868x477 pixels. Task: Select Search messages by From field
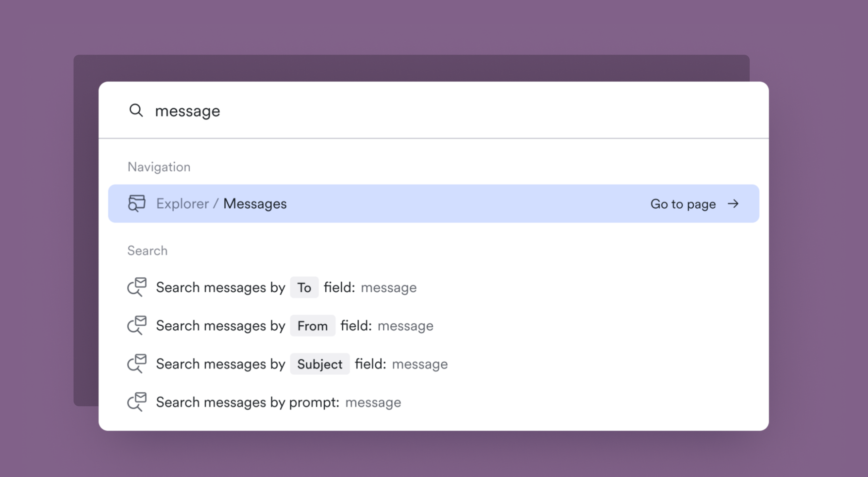220,326
